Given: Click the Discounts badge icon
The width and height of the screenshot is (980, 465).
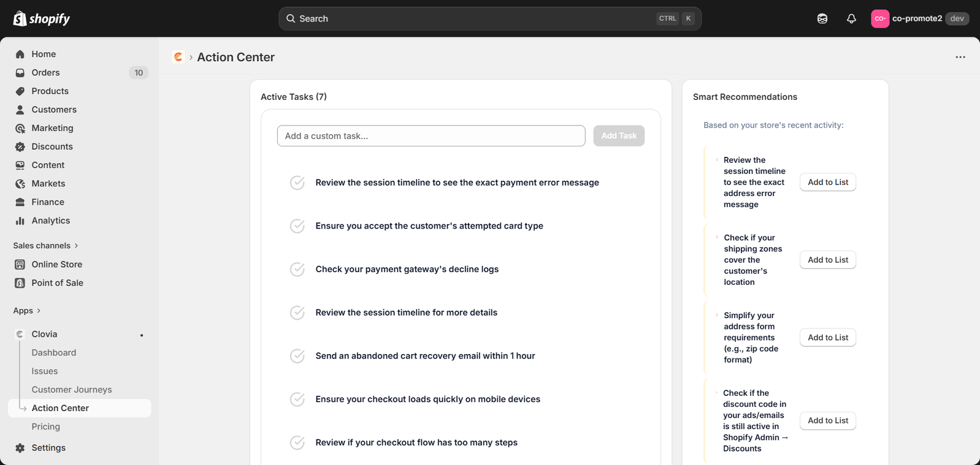Looking at the screenshot, I should click(x=20, y=146).
